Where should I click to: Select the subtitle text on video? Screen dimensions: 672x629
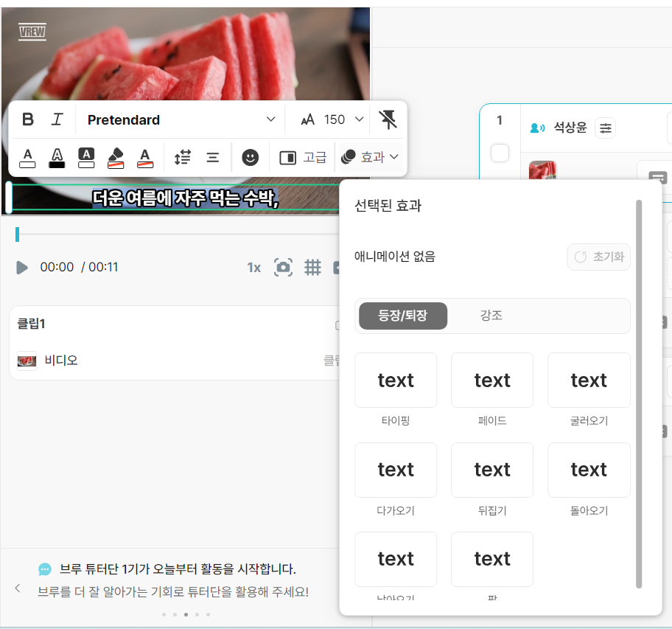click(185, 198)
